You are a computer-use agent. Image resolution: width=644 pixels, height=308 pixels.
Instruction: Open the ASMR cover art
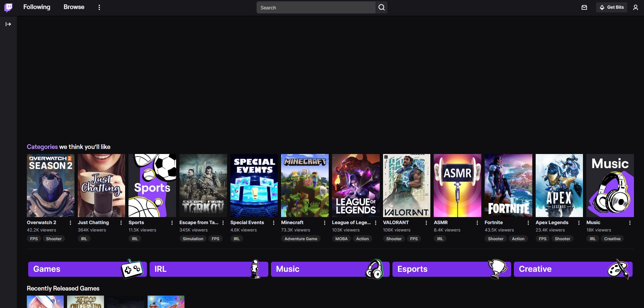[458, 186]
